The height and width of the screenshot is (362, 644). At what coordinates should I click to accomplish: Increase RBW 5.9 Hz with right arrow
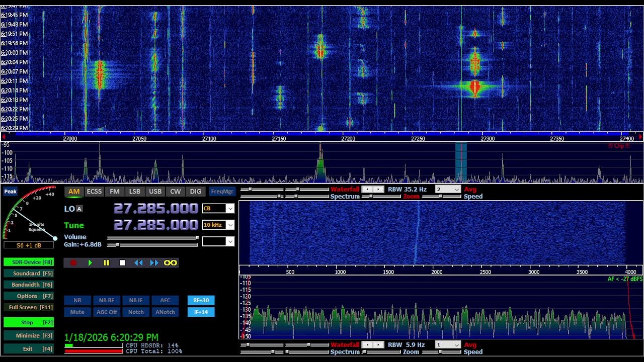point(378,345)
